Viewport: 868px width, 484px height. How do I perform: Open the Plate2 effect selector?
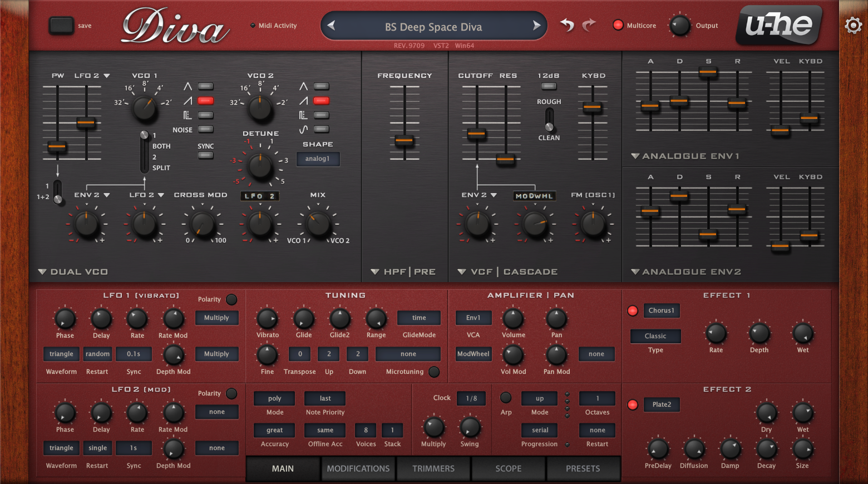point(662,404)
